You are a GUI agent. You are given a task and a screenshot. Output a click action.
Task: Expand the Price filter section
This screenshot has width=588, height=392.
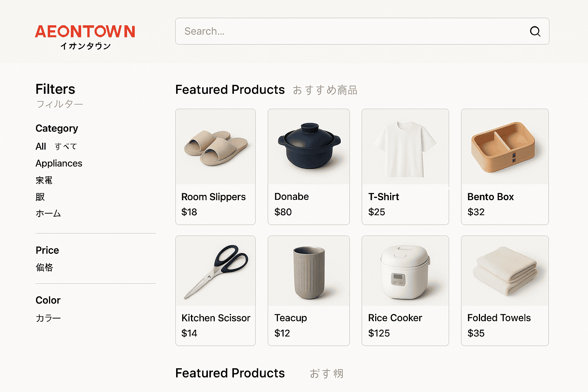coord(47,250)
